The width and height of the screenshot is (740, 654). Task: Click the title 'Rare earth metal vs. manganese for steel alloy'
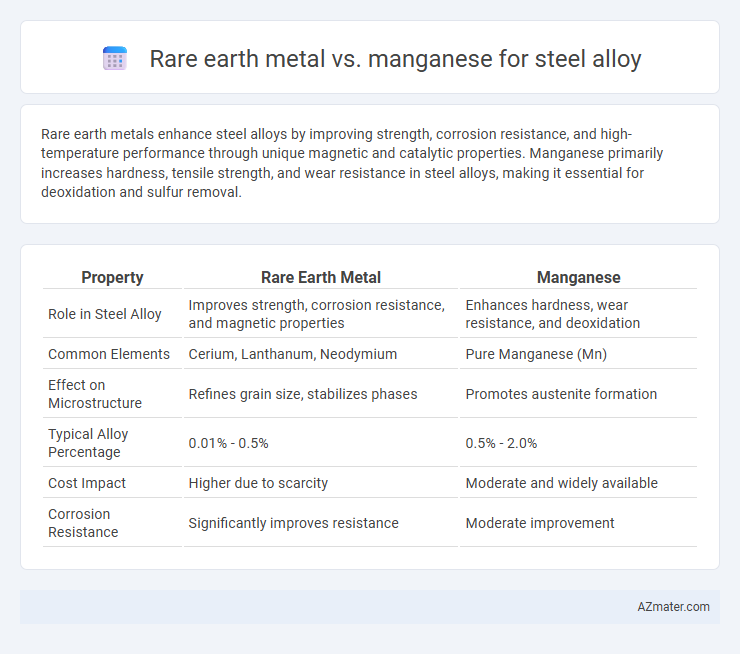(395, 59)
